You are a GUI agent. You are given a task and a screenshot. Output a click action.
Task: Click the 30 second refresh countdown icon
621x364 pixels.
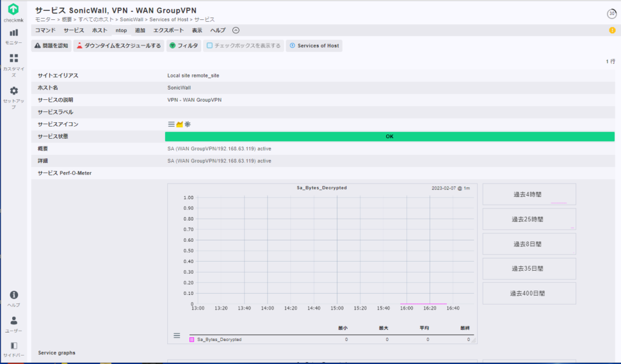pyautogui.click(x=611, y=13)
